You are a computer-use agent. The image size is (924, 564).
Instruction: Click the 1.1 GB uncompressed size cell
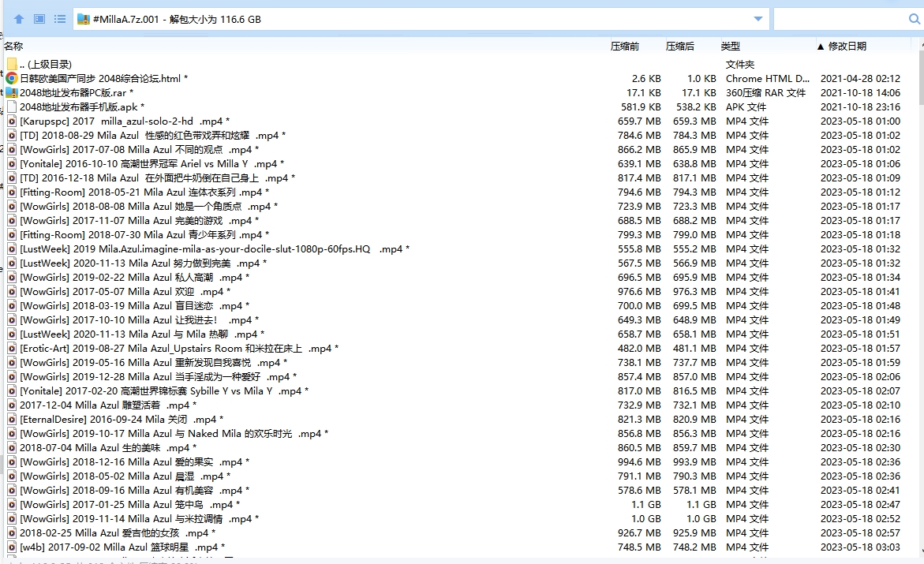[646, 505]
